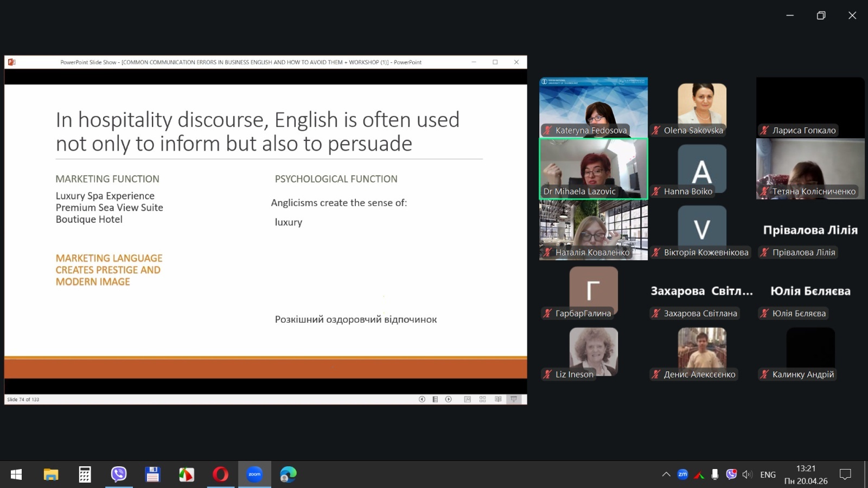Select Olena Sakovska's participant tile
Viewport: 868px width, 488px height.
[702, 106]
